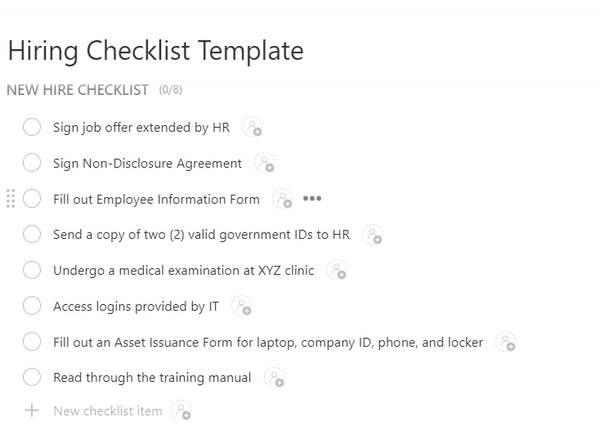
Task: Assign user to 'Sign job offer' item
Action: point(253,128)
